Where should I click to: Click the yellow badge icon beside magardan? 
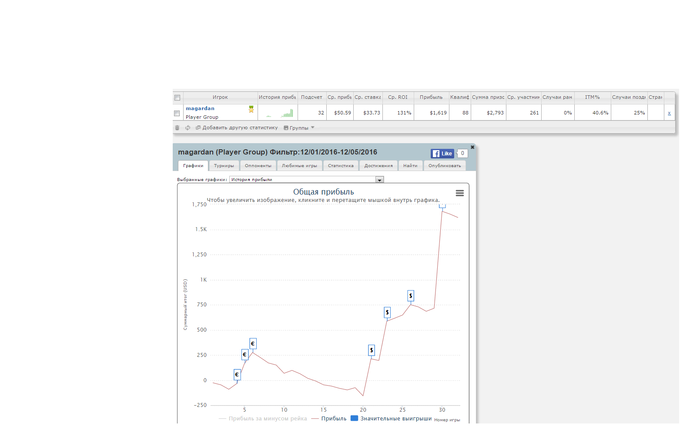251,109
